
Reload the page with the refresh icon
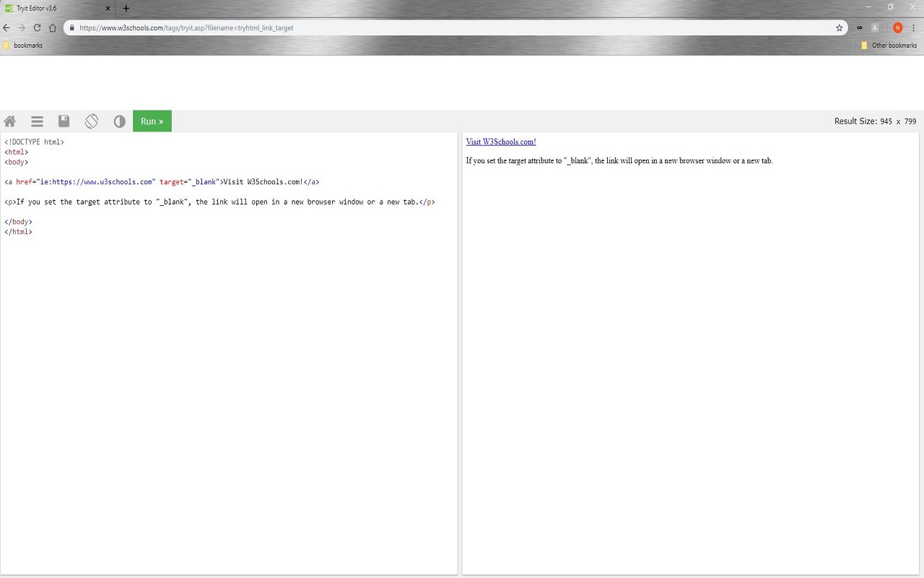point(37,27)
